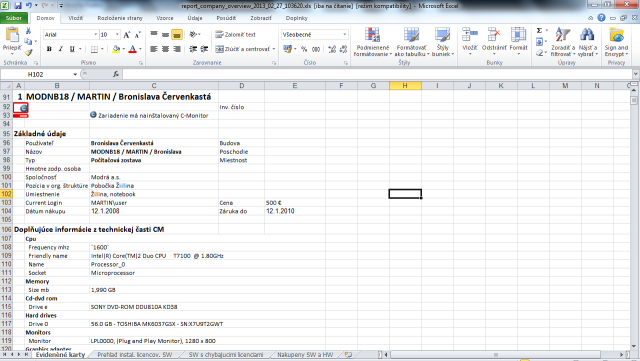Toggle align text right
Screen dimensions: 640x361
click(x=177, y=49)
